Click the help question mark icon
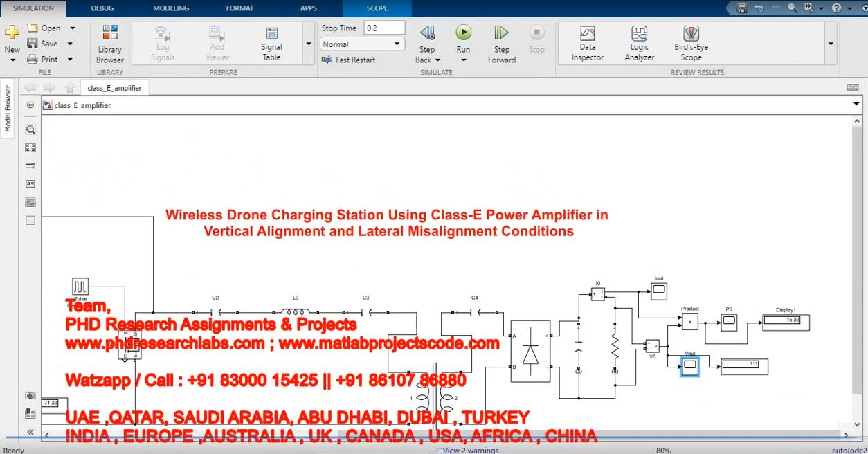The height and width of the screenshot is (454, 868). 836,8
